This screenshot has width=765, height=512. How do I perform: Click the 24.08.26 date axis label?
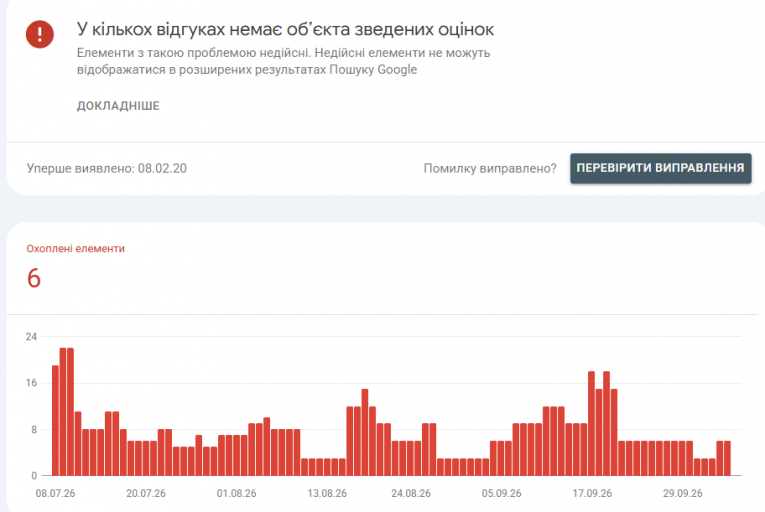(x=411, y=493)
